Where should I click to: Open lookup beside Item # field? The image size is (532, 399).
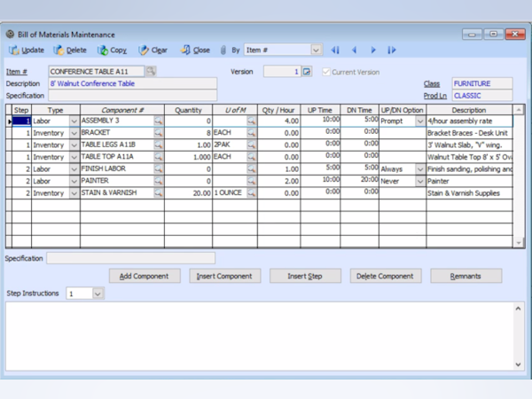pyautogui.click(x=152, y=71)
